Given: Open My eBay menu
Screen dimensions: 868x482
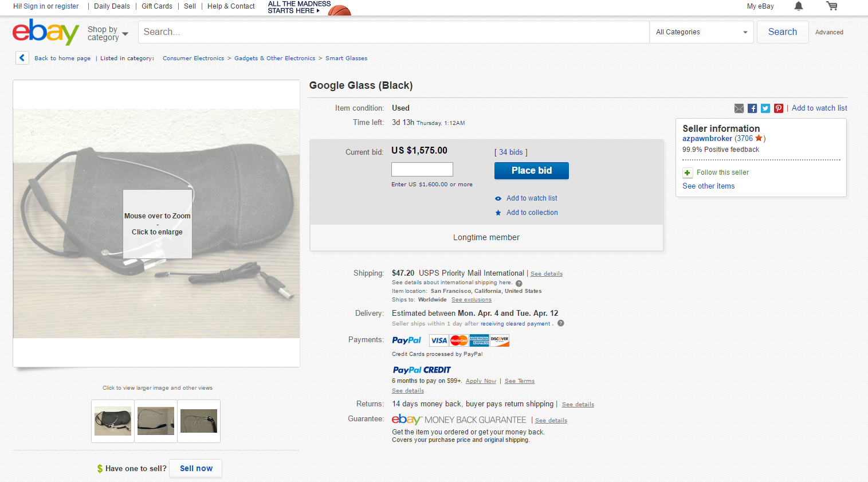Looking at the screenshot, I should click(x=760, y=6).
